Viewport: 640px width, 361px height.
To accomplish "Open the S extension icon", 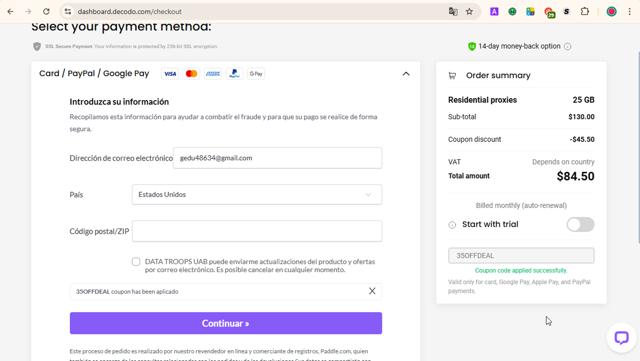I will 567,11.
